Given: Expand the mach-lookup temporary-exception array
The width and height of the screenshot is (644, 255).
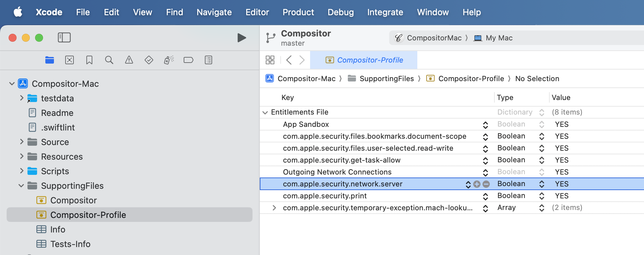Looking at the screenshot, I should click(x=274, y=208).
